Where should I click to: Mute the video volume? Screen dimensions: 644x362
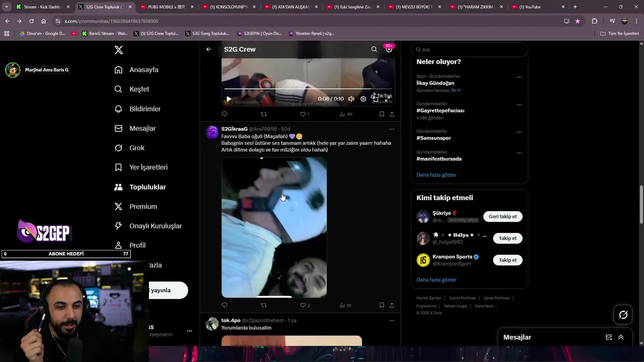coord(351,99)
